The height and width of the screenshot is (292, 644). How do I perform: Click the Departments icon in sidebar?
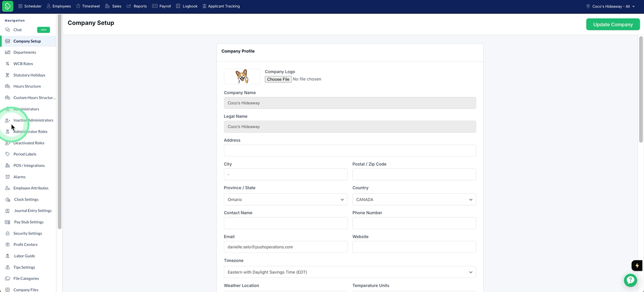tap(8, 52)
